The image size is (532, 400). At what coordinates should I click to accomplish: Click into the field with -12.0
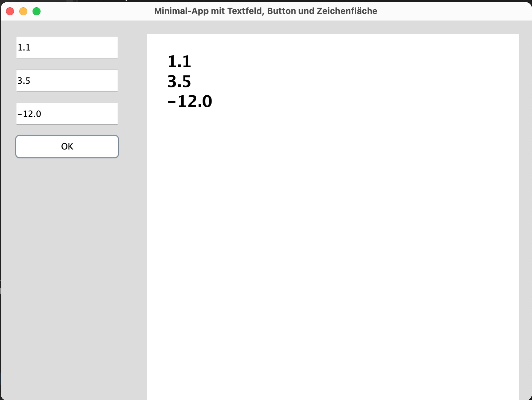(67, 114)
